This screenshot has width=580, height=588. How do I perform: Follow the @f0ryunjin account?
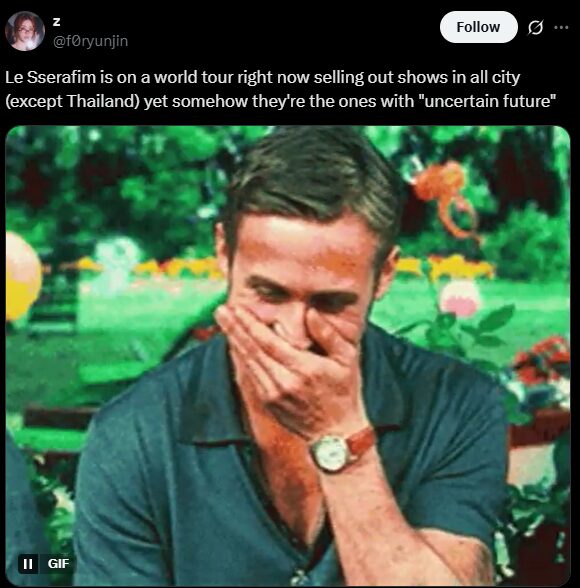pyautogui.click(x=478, y=27)
